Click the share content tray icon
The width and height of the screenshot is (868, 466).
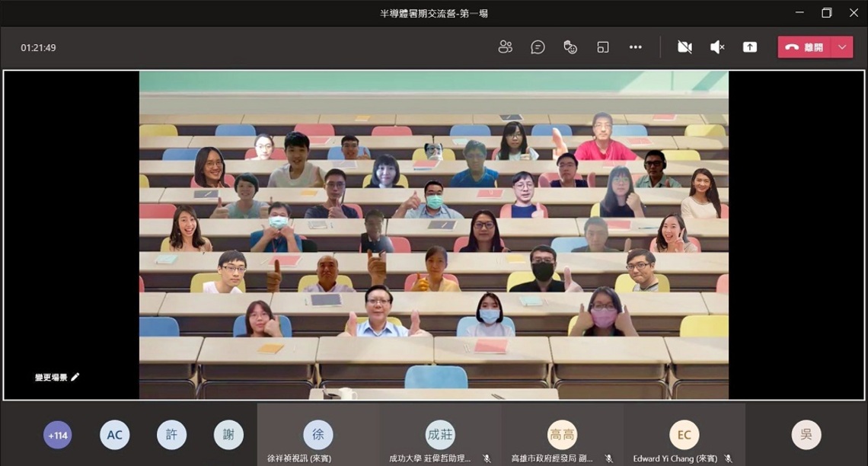tap(749, 47)
